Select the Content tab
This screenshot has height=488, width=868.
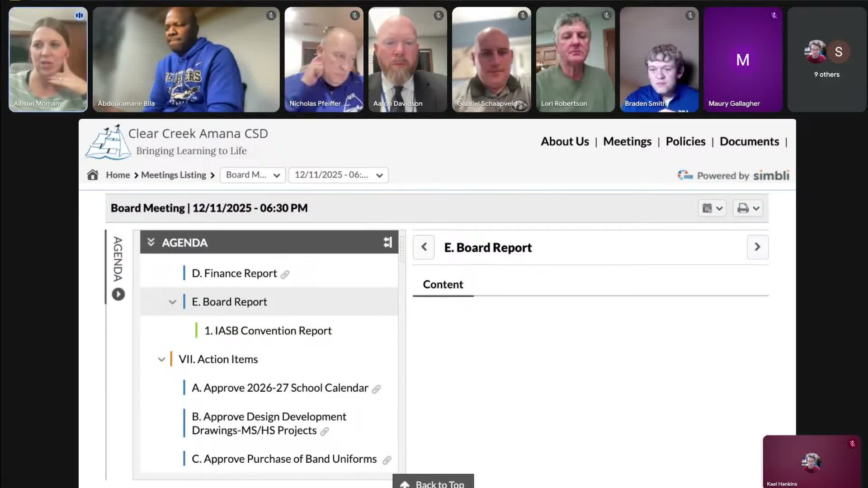tap(443, 285)
